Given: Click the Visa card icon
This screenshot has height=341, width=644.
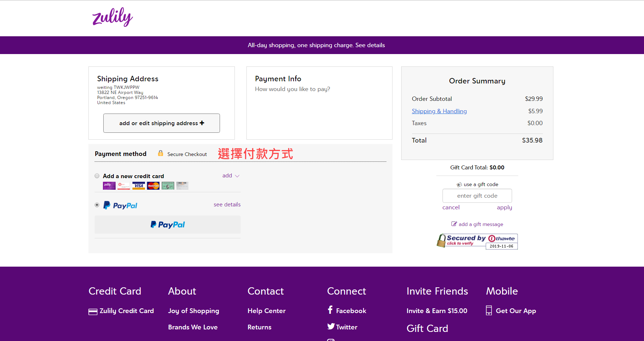Looking at the screenshot, I should pos(138,186).
